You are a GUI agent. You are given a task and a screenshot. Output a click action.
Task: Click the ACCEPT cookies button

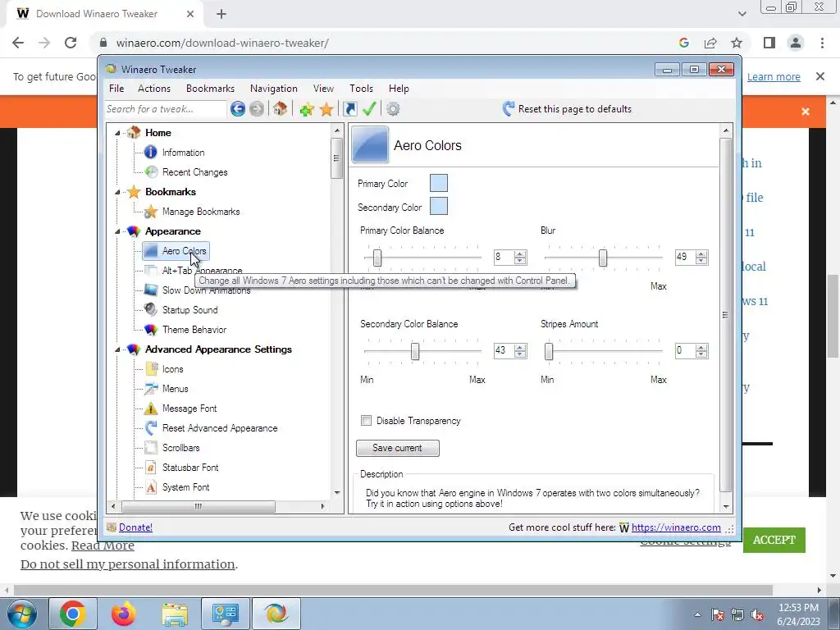pos(774,540)
